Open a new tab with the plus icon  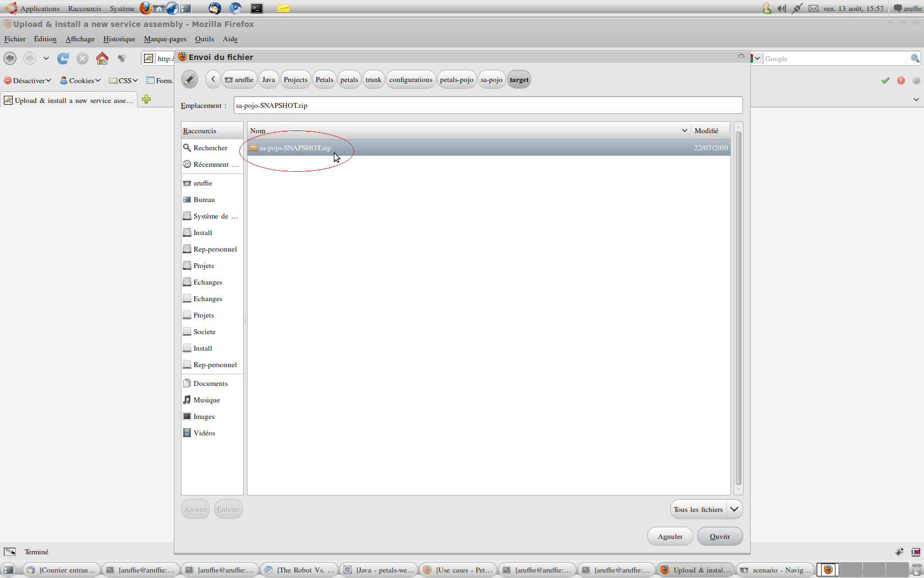coord(146,100)
